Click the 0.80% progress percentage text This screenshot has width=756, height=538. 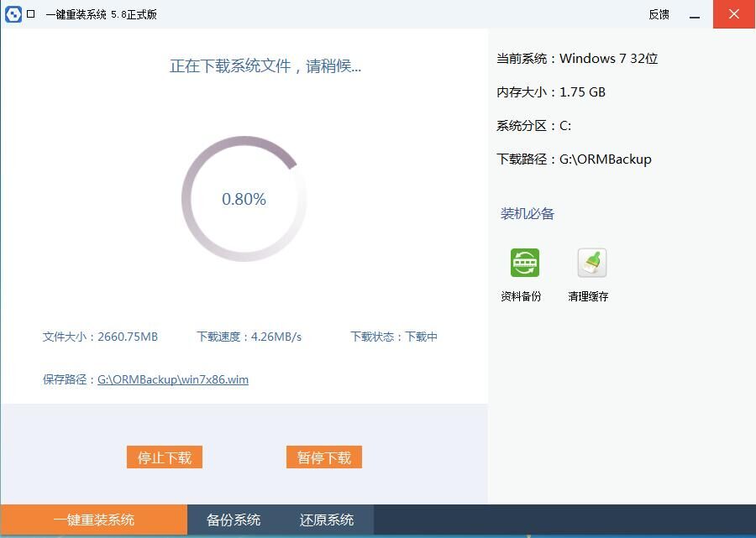pos(244,199)
